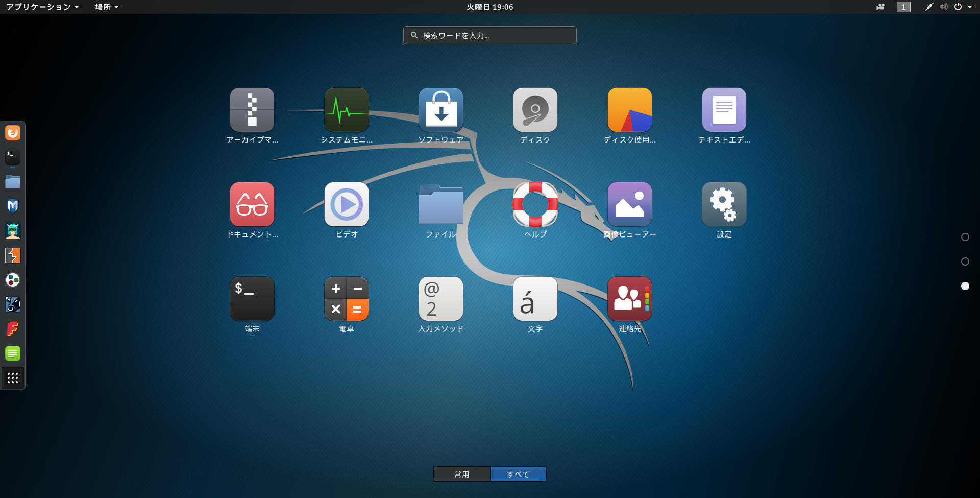
Task: Open Input Method (入力メソッド) settings
Action: coord(441,299)
